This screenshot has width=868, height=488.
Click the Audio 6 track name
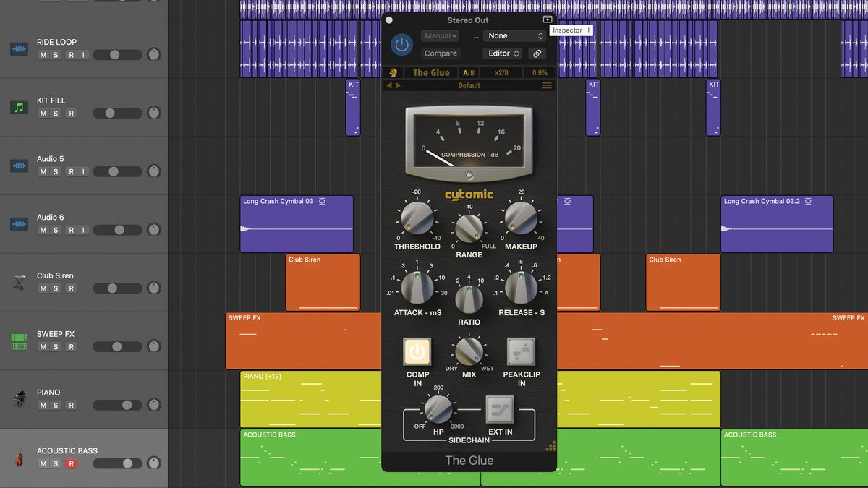[x=51, y=217]
